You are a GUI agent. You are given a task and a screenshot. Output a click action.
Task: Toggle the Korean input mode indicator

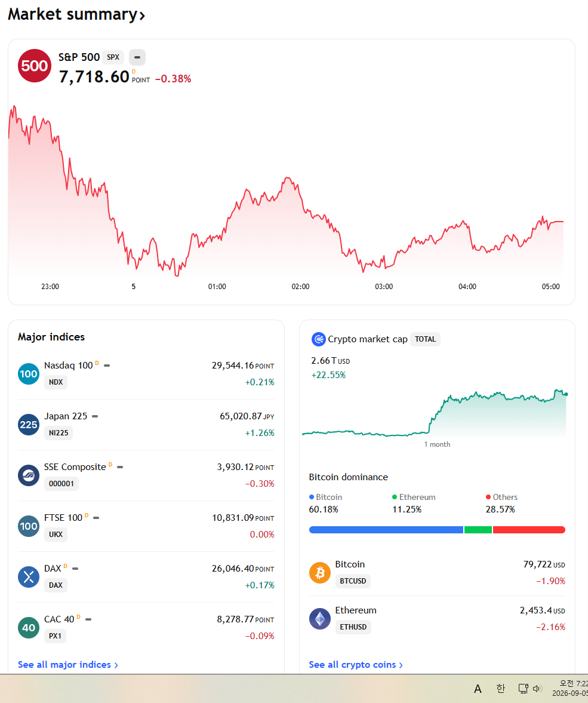tap(501, 688)
